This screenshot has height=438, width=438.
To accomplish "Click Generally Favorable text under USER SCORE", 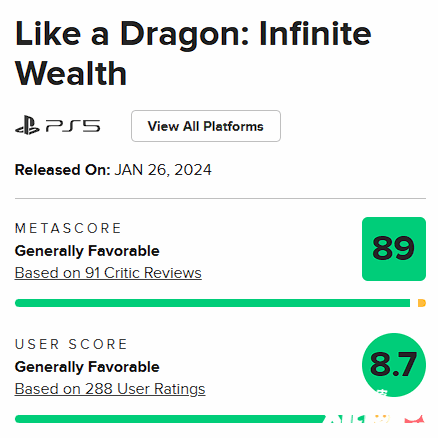I will (x=87, y=367).
